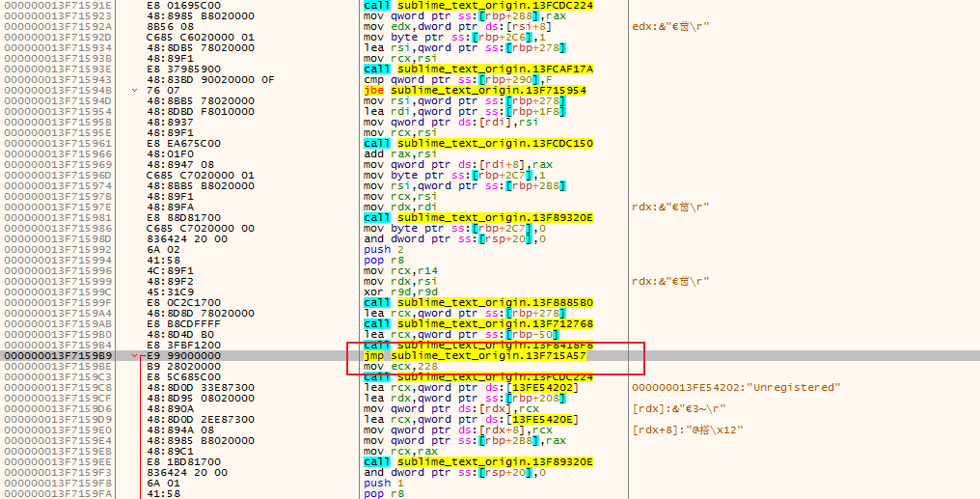
Task: Select address 000000013F71598D row
Action: click(x=58, y=239)
